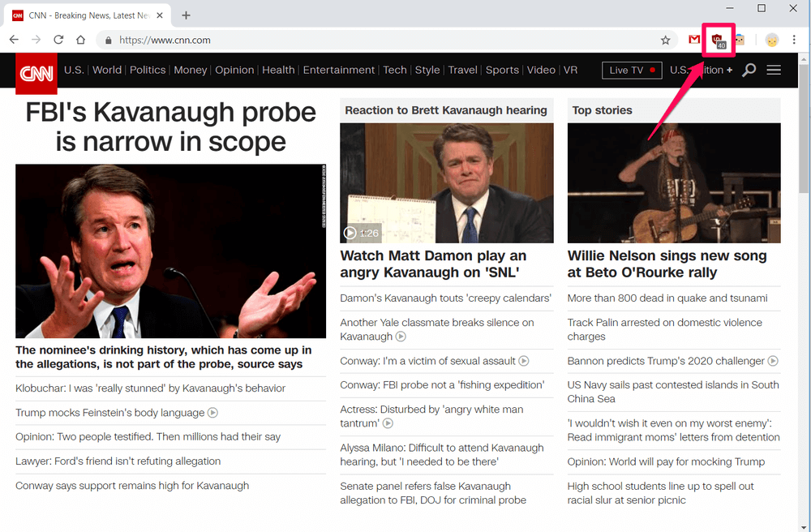The height and width of the screenshot is (532, 811).
Task: Click "Reaction to Brett Kavanaugh hearing" section header
Action: 446,110
